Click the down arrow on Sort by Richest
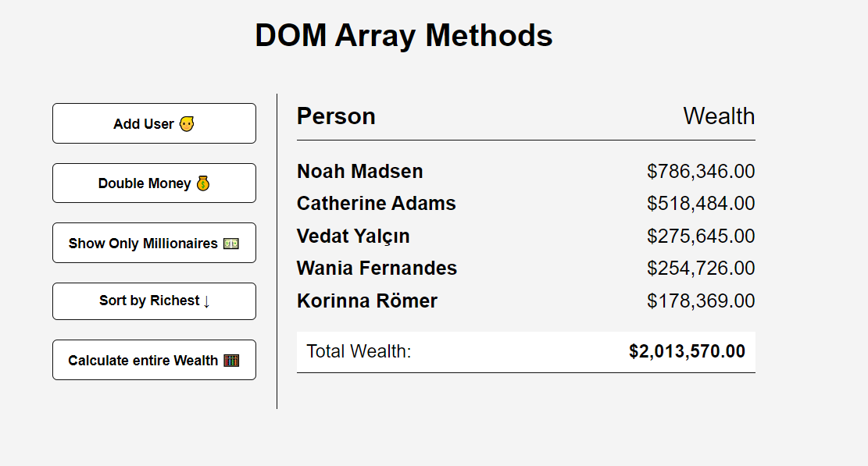This screenshot has width=868, height=466. [x=206, y=301]
